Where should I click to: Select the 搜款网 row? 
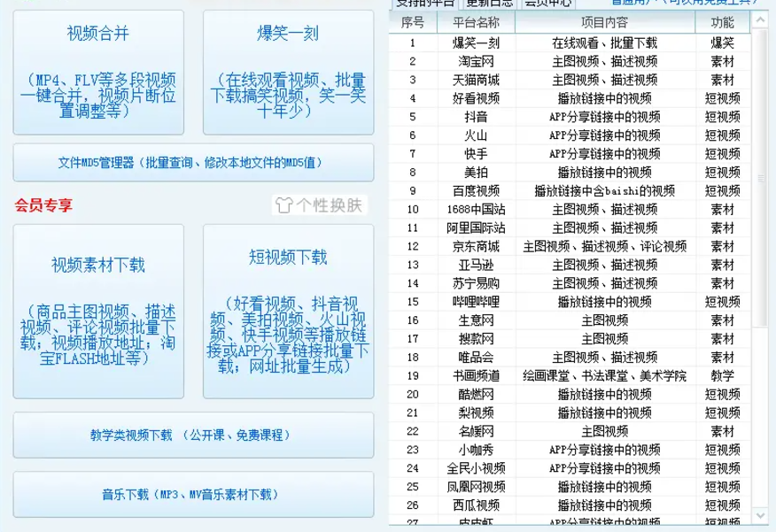pyautogui.click(x=570, y=339)
